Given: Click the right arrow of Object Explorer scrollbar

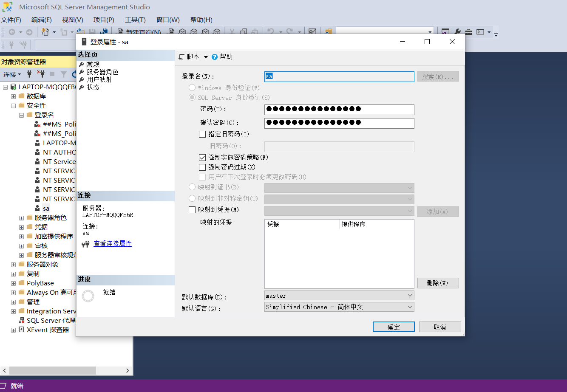Looking at the screenshot, I should coord(128,370).
